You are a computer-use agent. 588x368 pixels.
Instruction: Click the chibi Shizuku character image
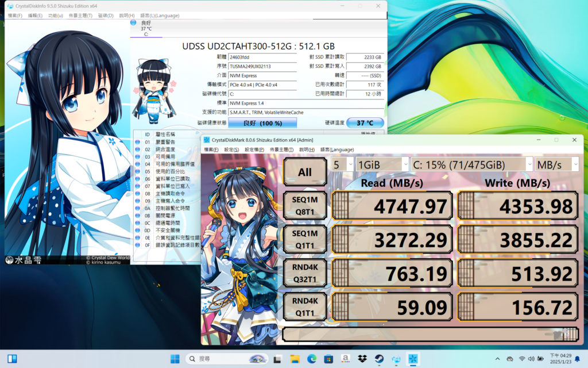(154, 91)
